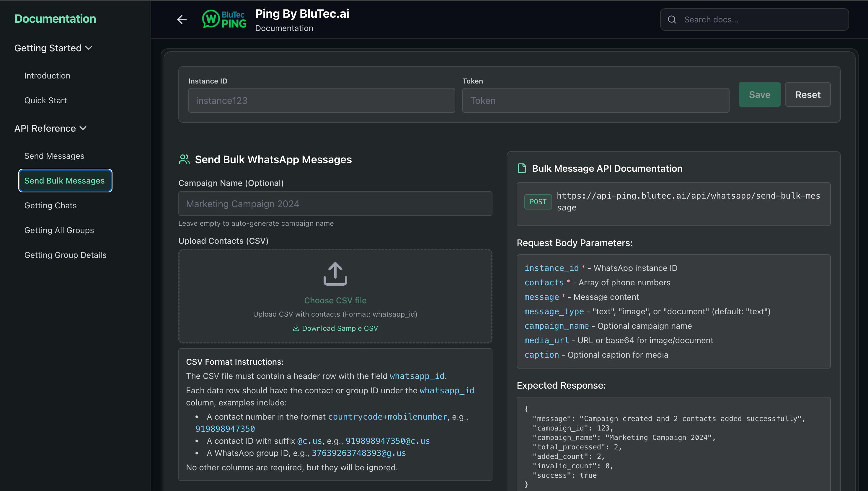
Task: Click the Instance ID input field
Action: point(321,100)
